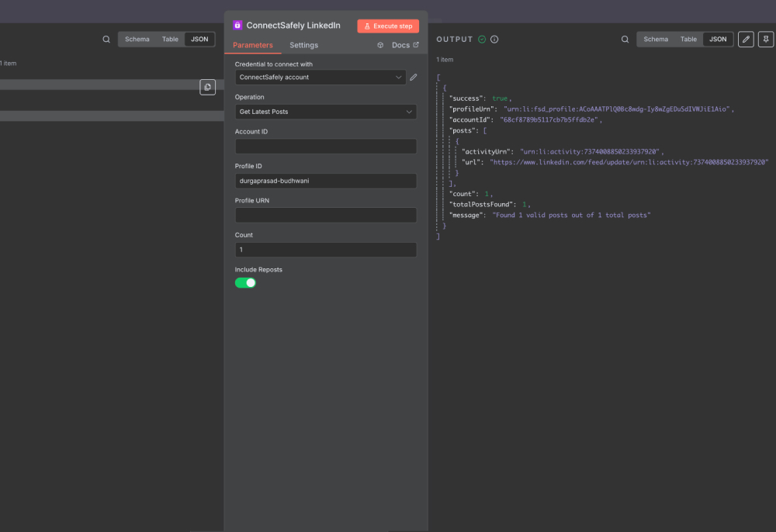776x532 pixels.
Task: Edit the ConnectSafely account credential via pencil icon
Action: pyautogui.click(x=413, y=77)
